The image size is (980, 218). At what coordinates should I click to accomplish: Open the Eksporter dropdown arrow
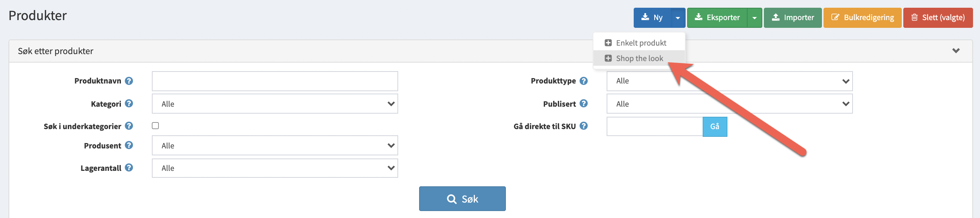click(754, 18)
